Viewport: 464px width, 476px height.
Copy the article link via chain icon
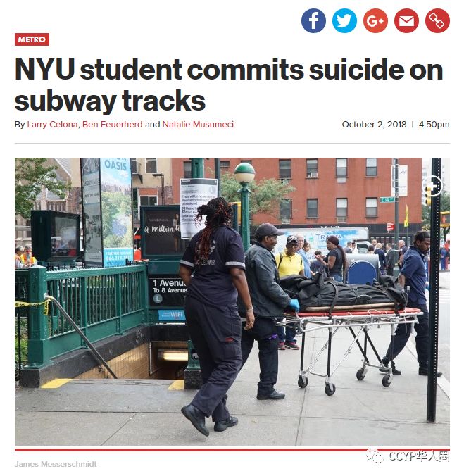click(x=437, y=20)
